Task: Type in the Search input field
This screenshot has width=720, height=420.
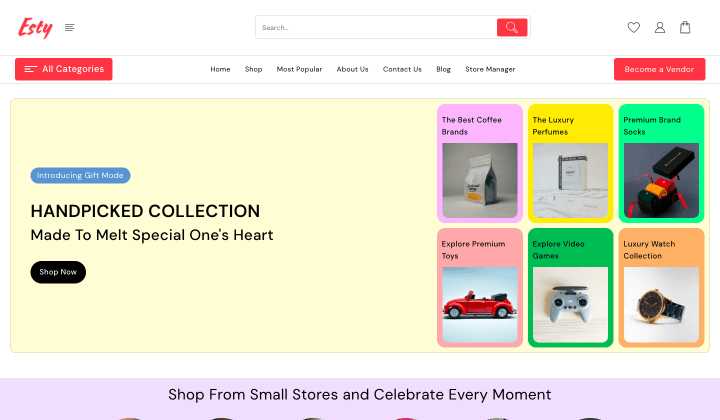Action: (375, 28)
